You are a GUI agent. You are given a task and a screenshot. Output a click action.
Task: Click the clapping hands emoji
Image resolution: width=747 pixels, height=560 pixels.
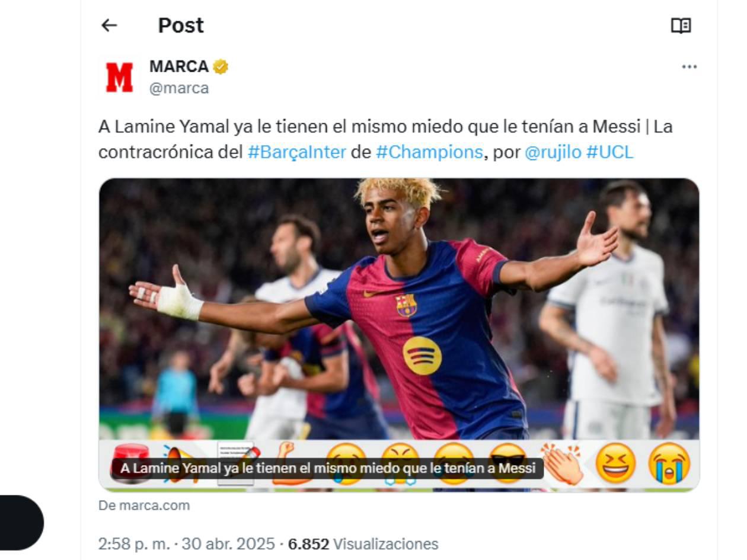(561, 464)
